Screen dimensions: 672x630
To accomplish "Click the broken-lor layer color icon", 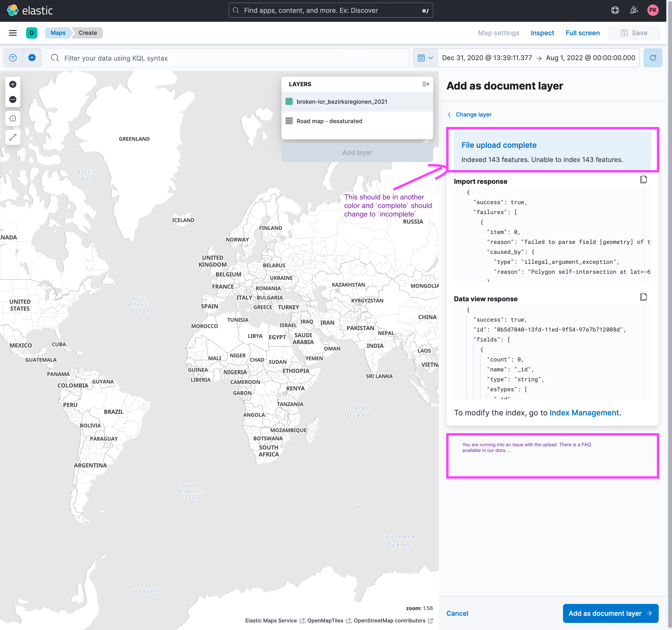I will click(x=289, y=102).
